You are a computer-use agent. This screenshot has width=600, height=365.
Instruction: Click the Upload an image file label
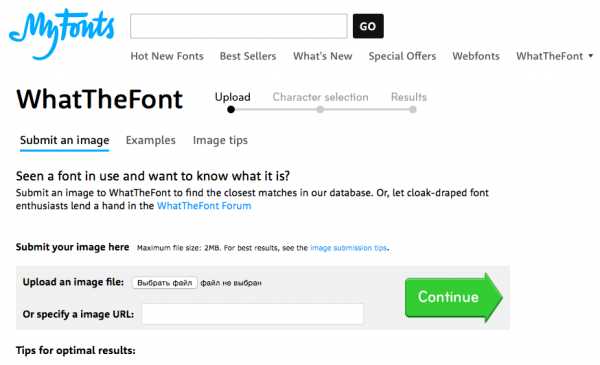point(73,282)
